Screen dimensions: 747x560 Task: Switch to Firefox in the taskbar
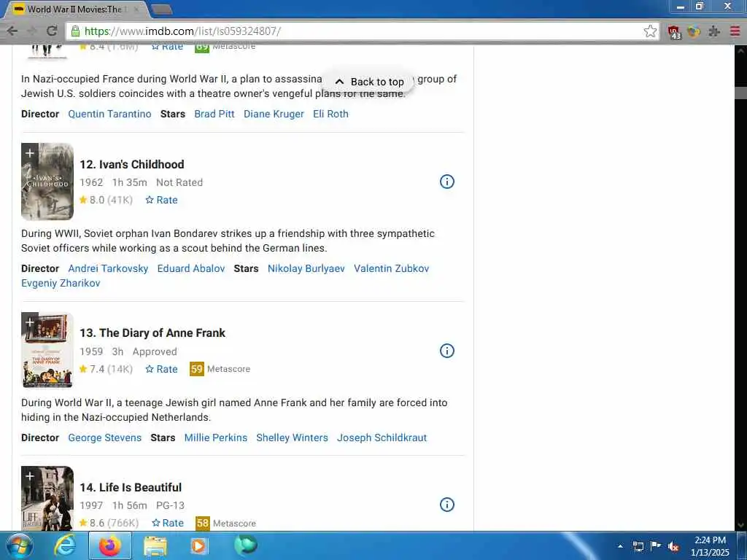[x=109, y=545]
